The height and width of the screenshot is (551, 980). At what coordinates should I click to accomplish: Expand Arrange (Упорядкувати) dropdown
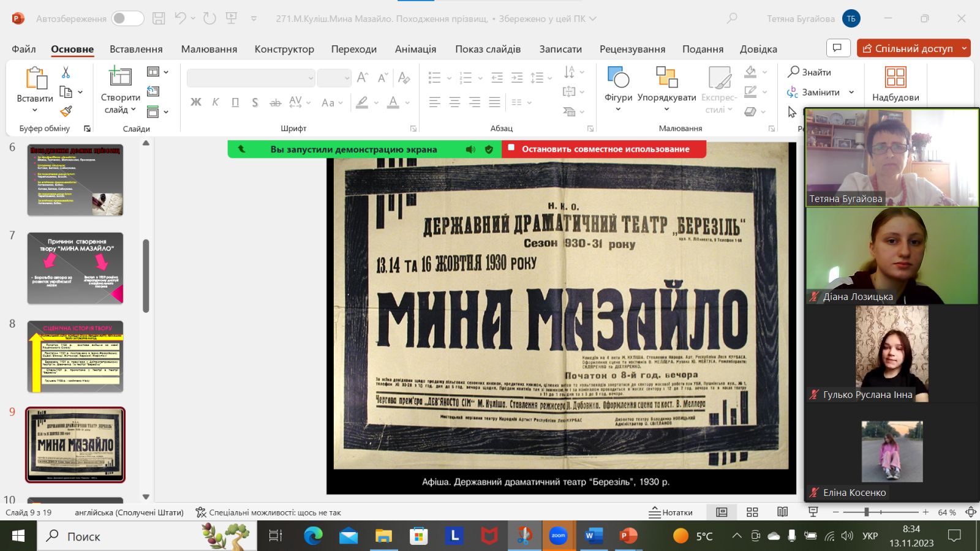[666, 110]
